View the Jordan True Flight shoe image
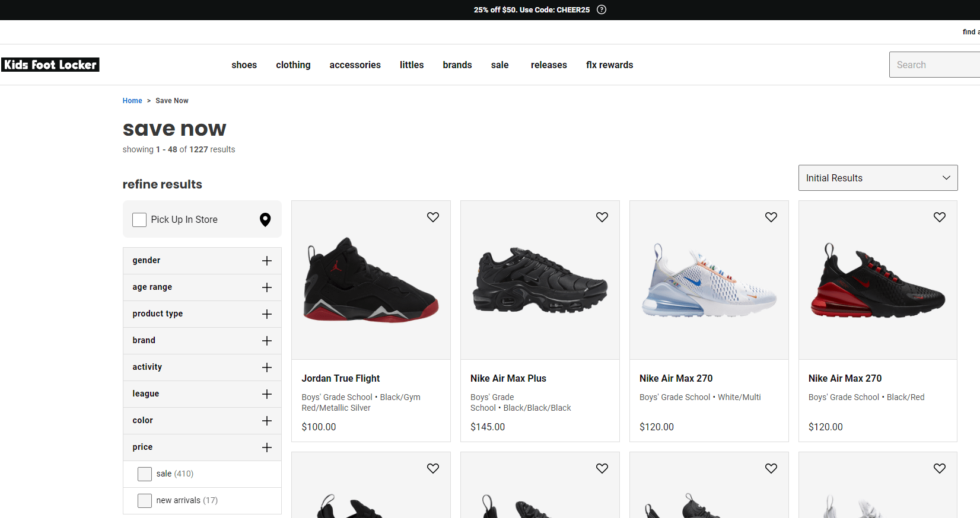Image resolution: width=980 pixels, height=518 pixels. click(371, 280)
